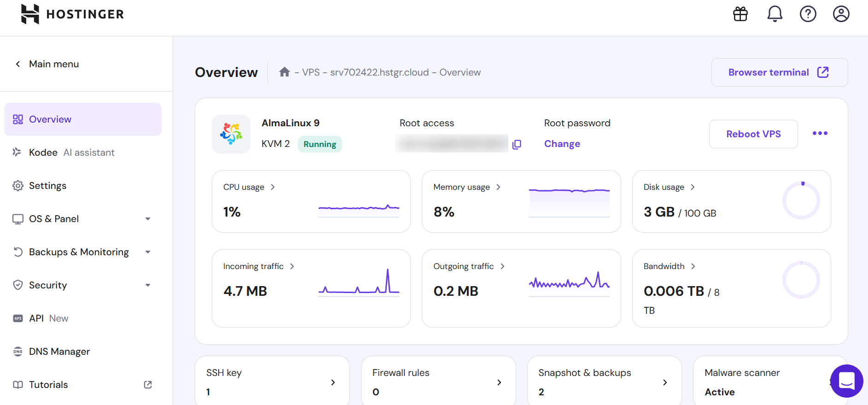The width and height of the screenshot is (868, 405).
Task: Click the AlmaLinux OS logo
Action: (231, 134)
